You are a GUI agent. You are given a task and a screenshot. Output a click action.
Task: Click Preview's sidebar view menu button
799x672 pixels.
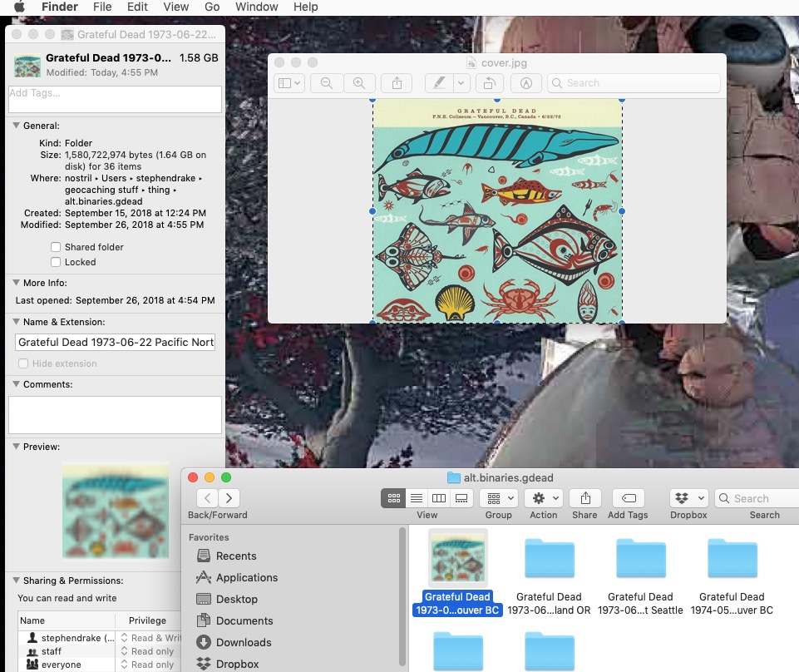click(289, 83)
